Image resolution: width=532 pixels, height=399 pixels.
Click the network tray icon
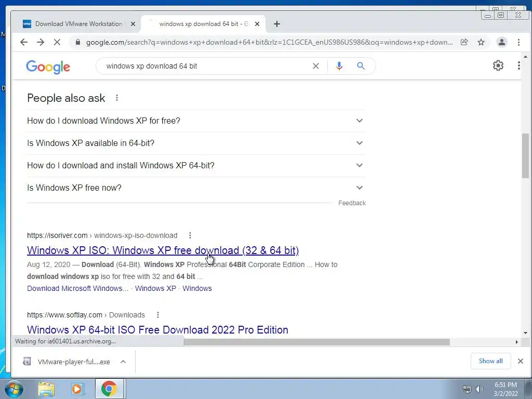(467, 389)
